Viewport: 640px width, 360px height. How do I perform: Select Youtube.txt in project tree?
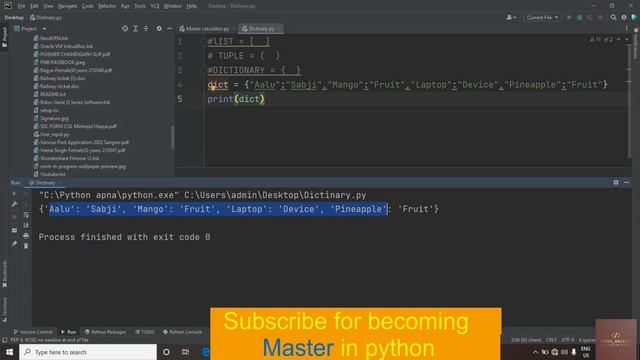coord(49,174)
